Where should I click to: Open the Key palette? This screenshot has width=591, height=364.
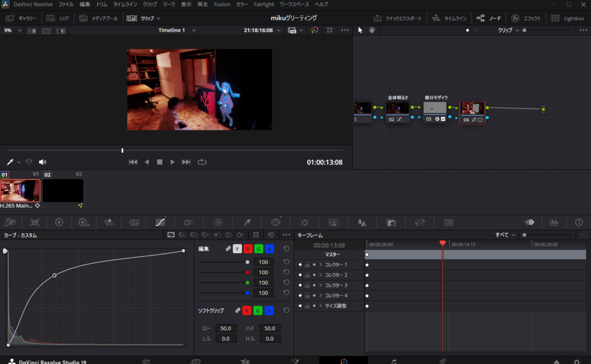click(391, 222)
